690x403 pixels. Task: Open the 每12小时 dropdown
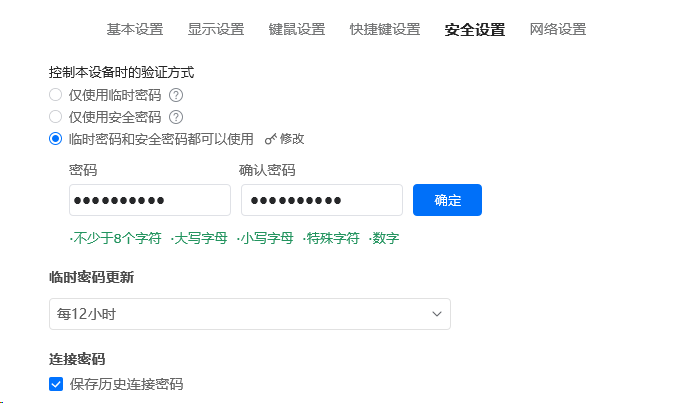[x=250, y=314]
